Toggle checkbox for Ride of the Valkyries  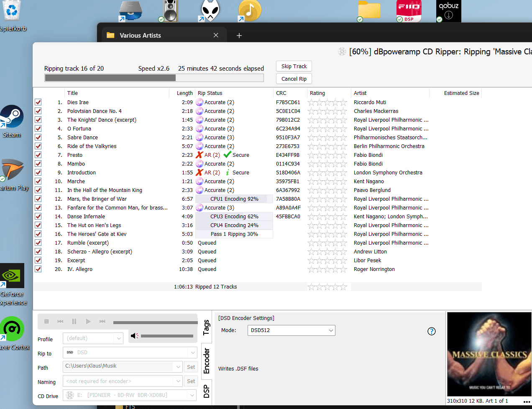point(38,146)
